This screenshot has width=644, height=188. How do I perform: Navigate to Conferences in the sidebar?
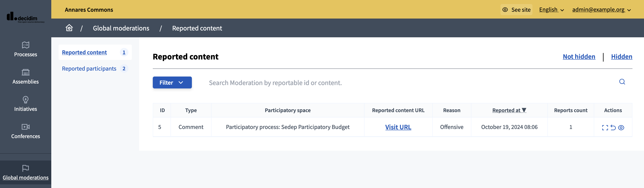point(25,131)
